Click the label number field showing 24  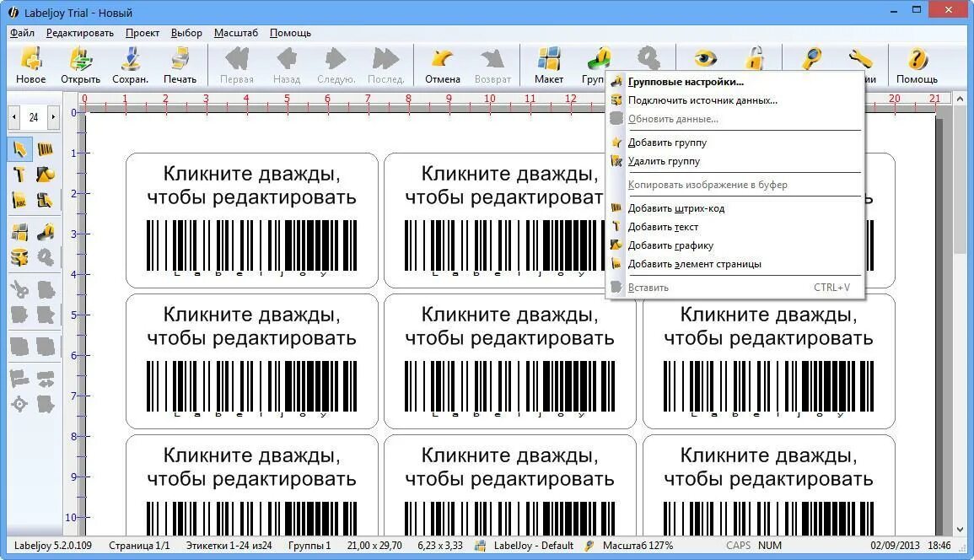point(34,117)
